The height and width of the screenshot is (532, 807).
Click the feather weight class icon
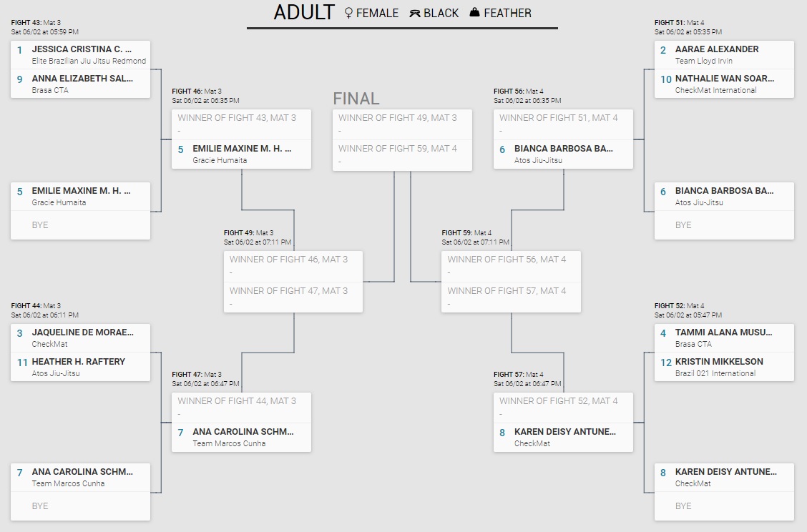coord(474,13)
